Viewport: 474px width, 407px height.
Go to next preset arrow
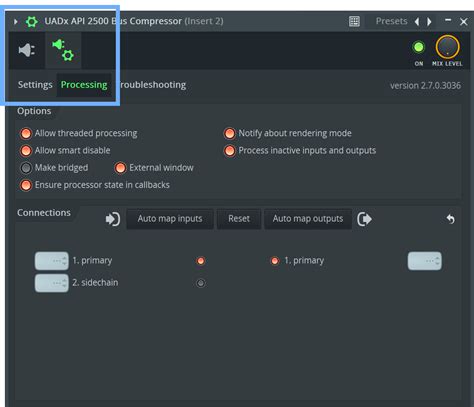(x=429, y=22)
